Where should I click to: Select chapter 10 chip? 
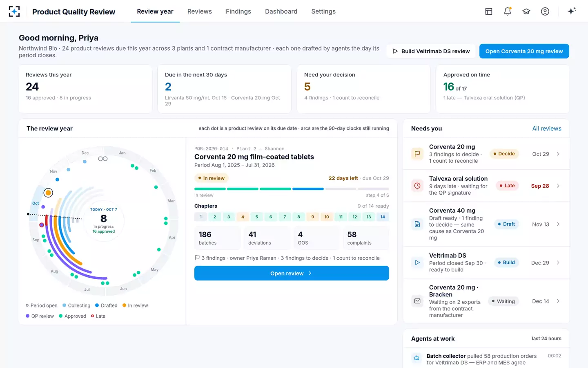click(x=327, y=217)
